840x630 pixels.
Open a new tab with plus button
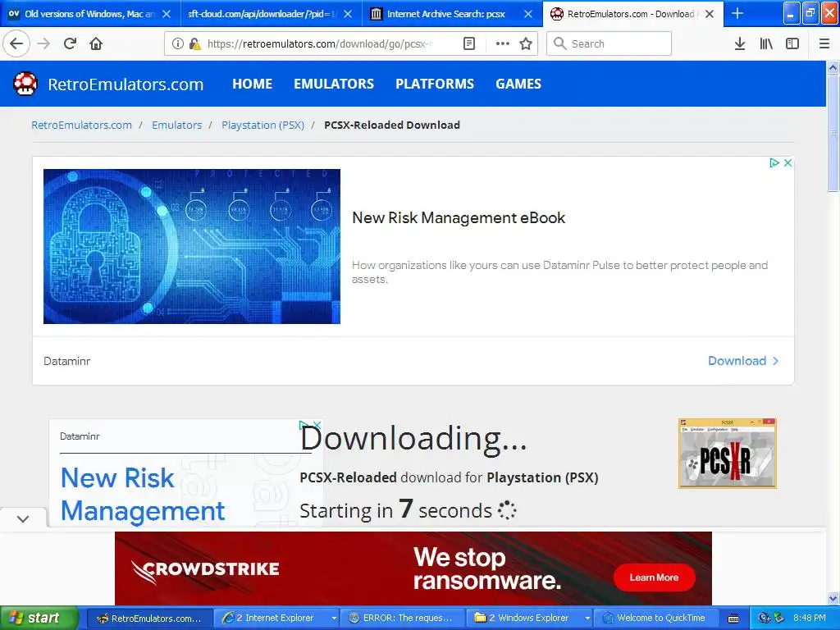pyautogui.click(x=737, y=13)
